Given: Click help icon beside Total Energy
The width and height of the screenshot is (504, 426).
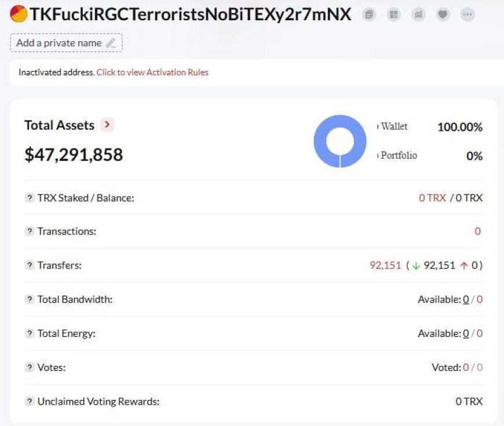Looking at the screenshot, I should tap(30, 333).
